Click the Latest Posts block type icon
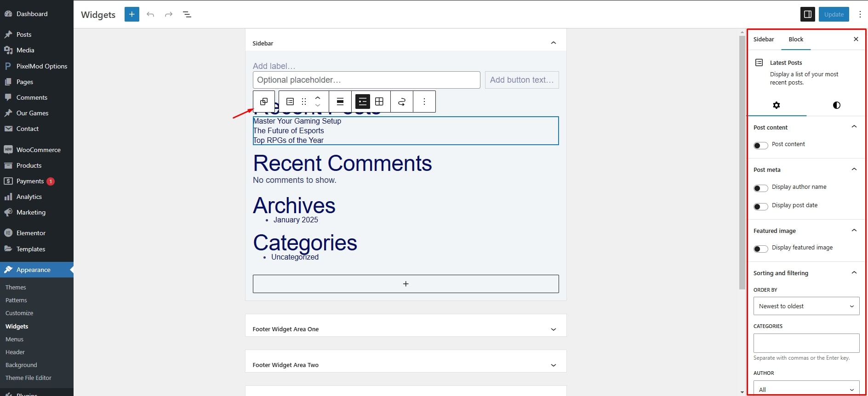 click(290, 102)
